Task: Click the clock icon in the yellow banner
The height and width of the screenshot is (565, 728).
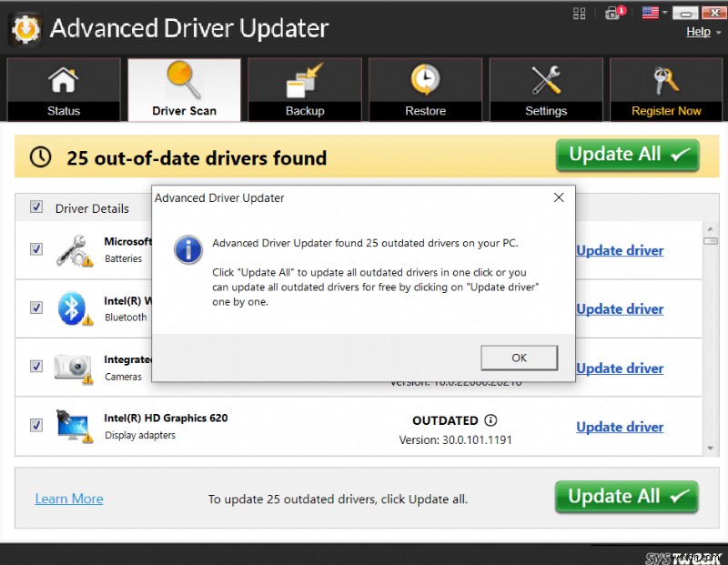Action: (41, 156)
